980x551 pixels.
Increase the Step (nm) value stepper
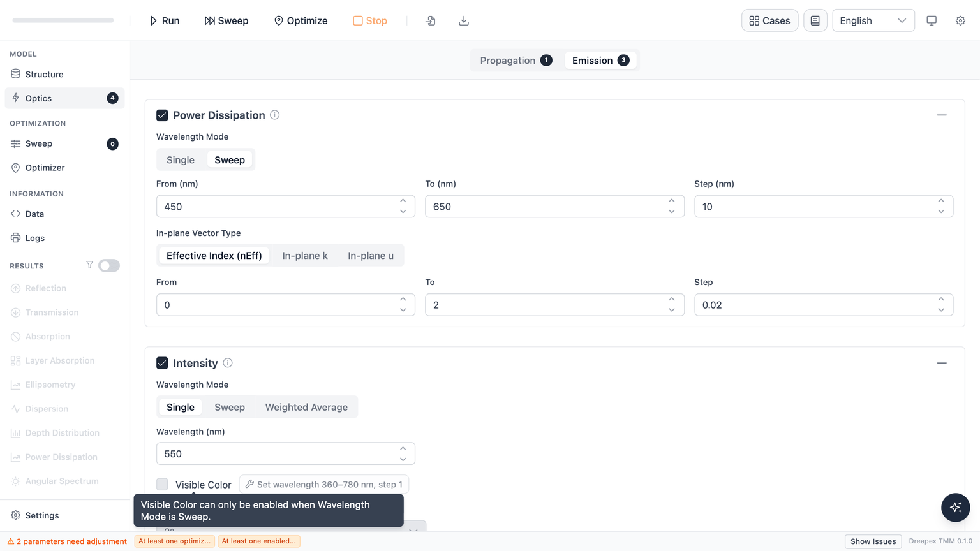941,201
